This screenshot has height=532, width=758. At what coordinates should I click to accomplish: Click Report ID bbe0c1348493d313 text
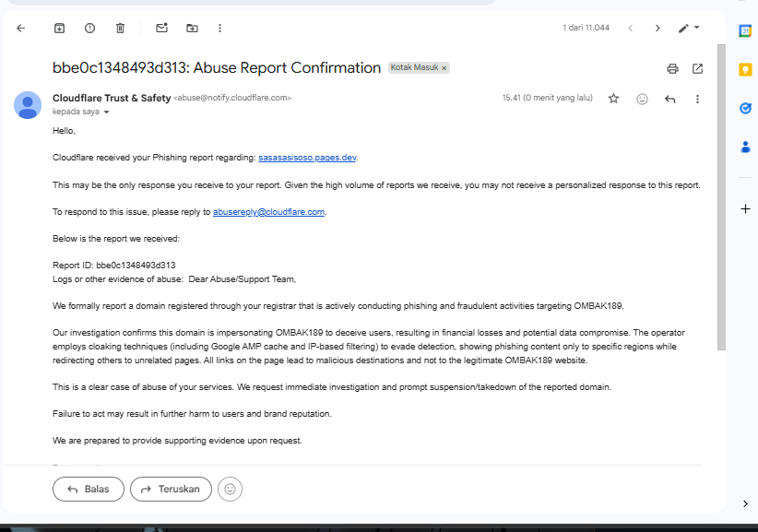[114, 266]
